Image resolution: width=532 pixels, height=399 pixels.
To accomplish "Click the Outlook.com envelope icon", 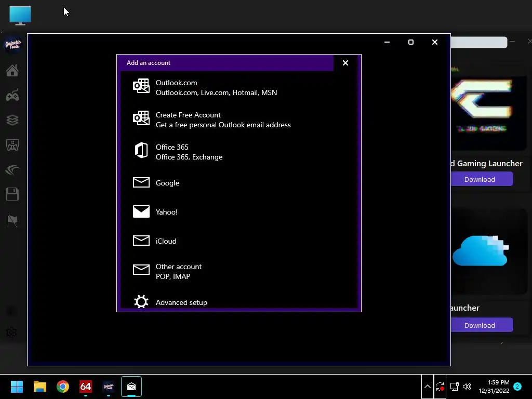I will (141, 86).
